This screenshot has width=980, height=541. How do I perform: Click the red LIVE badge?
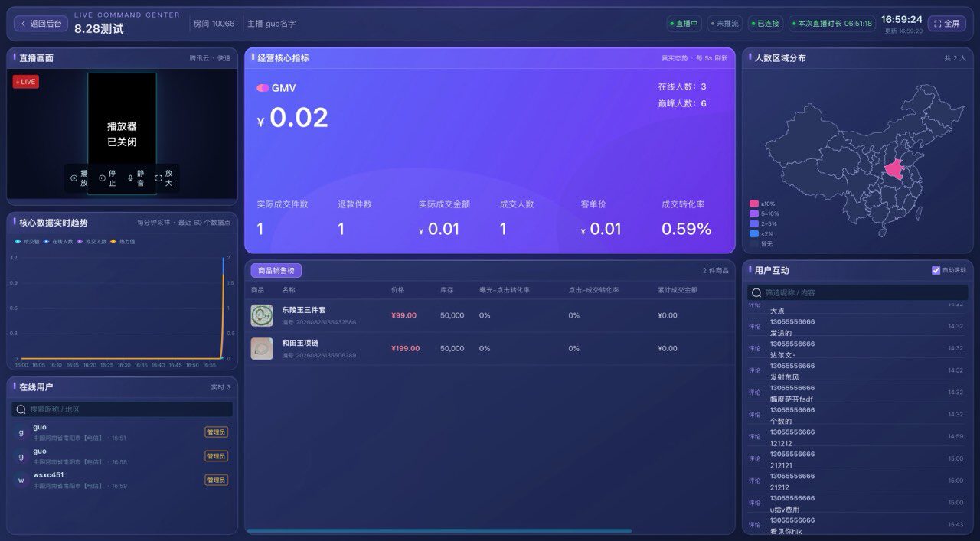point(25,82)
